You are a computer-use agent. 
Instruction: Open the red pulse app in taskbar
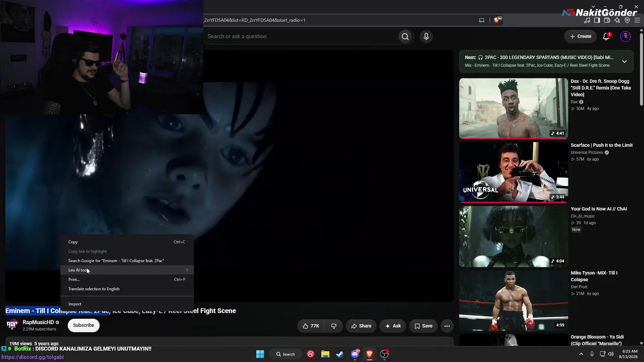pyautogui.click(x=310, y=354)
